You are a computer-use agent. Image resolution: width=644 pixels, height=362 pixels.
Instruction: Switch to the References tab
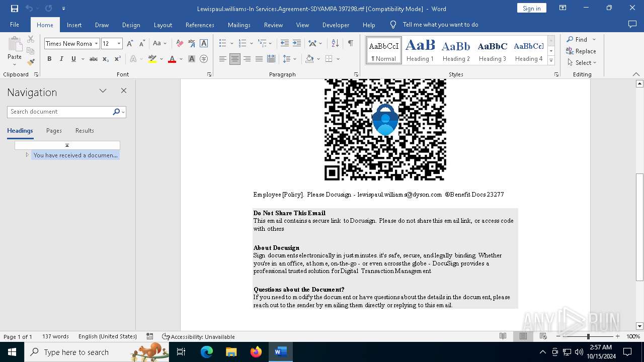click(200, 25)
